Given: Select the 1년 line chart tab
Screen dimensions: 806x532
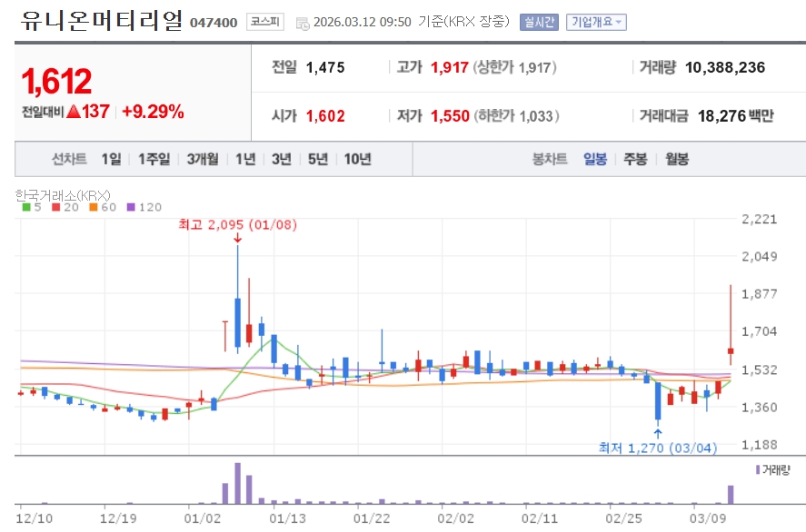Looking at the screenshot, I should pos(245,159).
